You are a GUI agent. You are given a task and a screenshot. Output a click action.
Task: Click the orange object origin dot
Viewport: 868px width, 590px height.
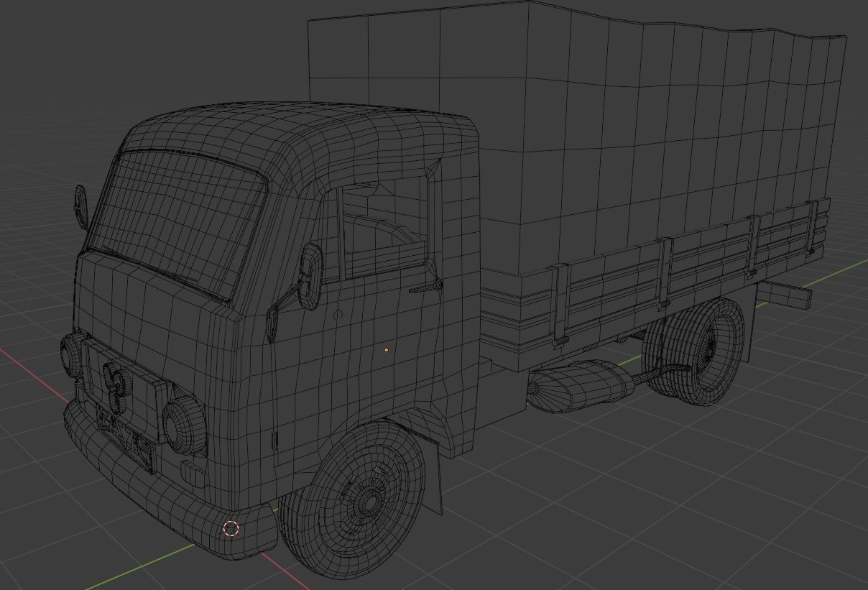coord(387,350)
